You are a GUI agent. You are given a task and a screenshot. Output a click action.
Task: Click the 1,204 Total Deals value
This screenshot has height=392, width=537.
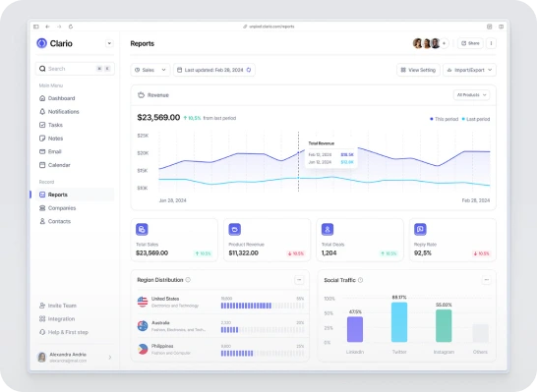[329, 253]
